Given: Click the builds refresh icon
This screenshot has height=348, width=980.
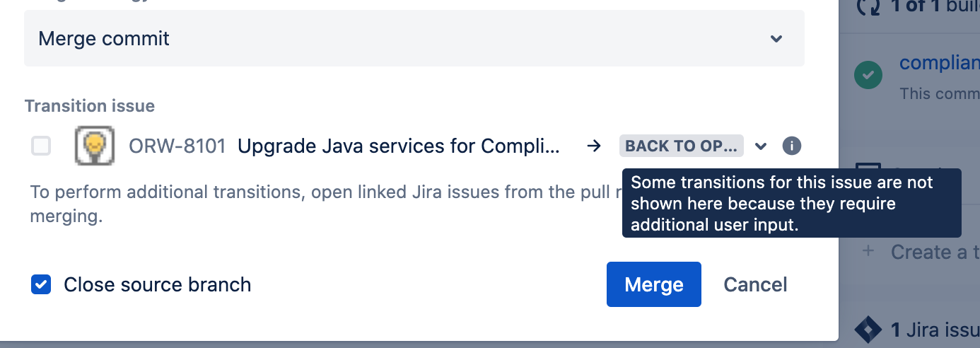Looking at the screenshot, I should click(x=870, y=7).
